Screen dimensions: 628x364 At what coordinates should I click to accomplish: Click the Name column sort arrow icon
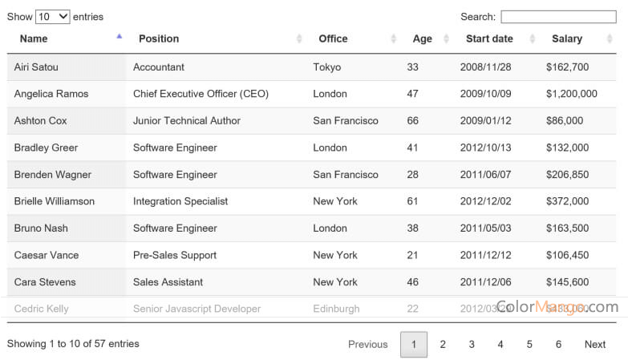[x=120, y=37]
